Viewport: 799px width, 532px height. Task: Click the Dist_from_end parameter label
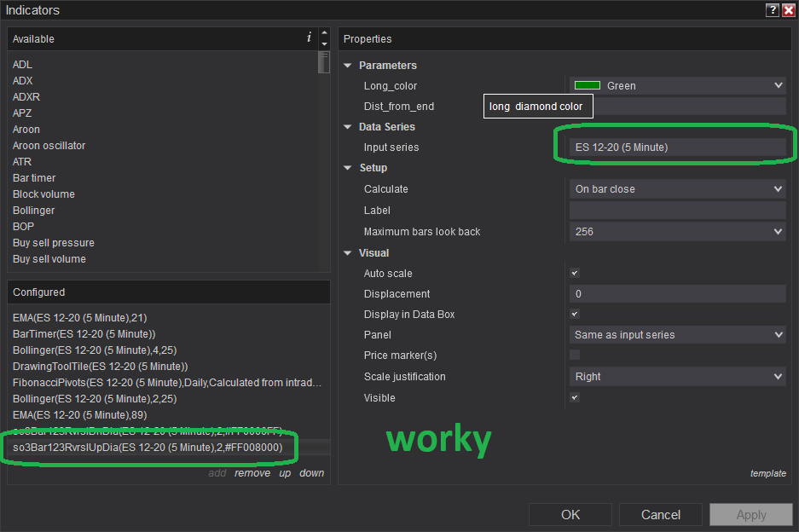click(x=399, y=107)
